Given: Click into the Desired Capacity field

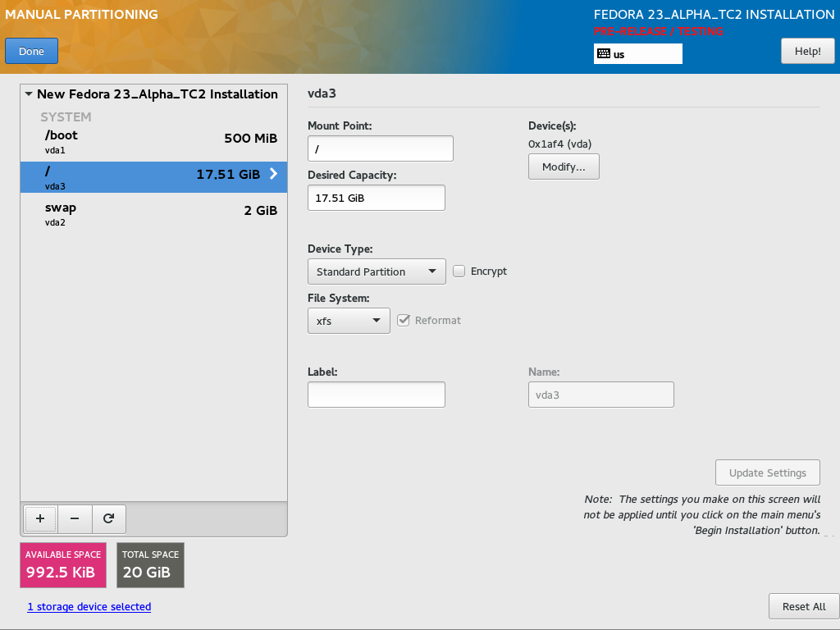Looking at the screenshot, I should point(376,198).
